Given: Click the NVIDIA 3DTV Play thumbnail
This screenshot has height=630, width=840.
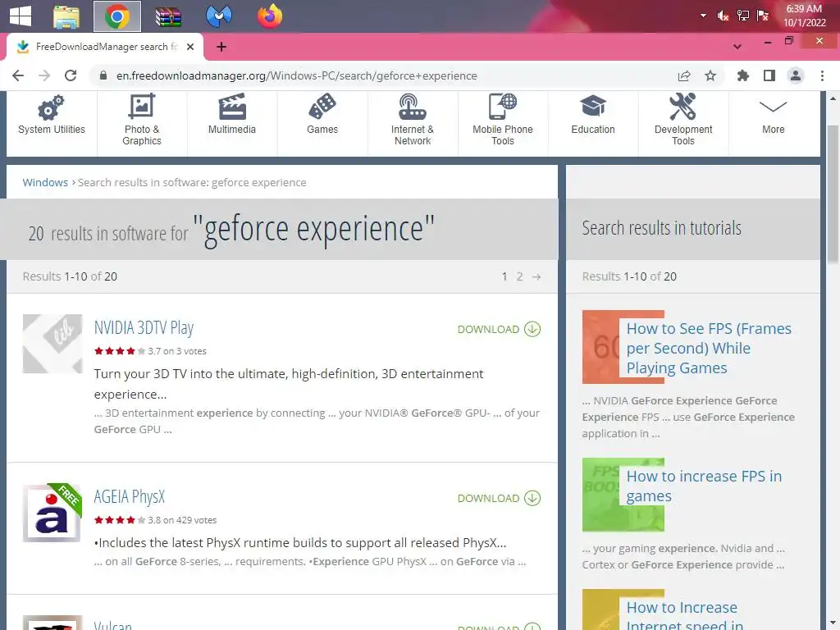Looking at the screenshot, I should [52, 344].
